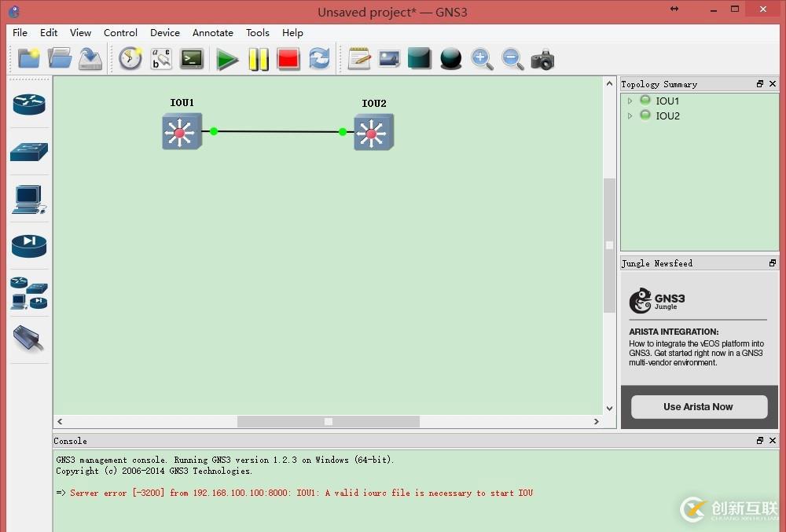Open the Device menu
This screenshot has height=532, width=786.
point(165,32)
